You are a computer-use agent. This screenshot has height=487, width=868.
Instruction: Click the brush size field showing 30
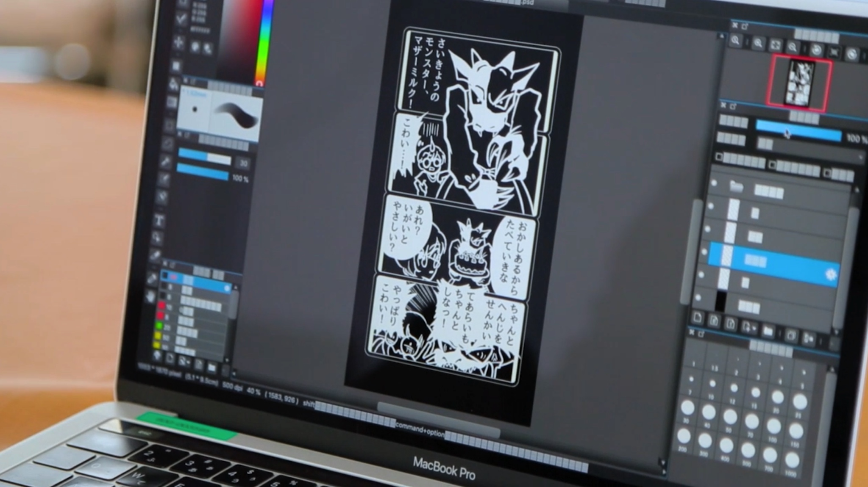coord(244,163)
